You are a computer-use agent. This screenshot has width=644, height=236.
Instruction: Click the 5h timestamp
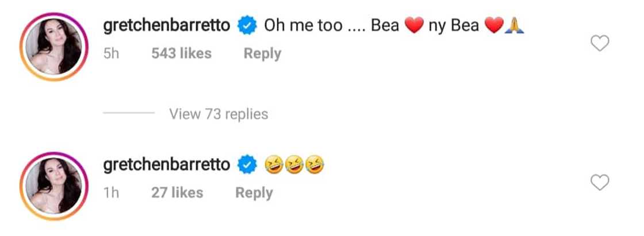click(x=111, y=53)
